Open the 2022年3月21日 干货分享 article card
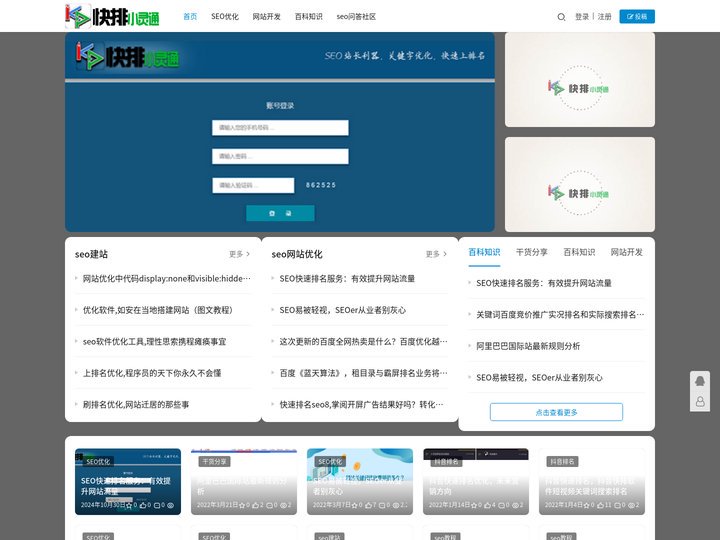This screenshot has width=720, height=540. (x=244, y=481)
